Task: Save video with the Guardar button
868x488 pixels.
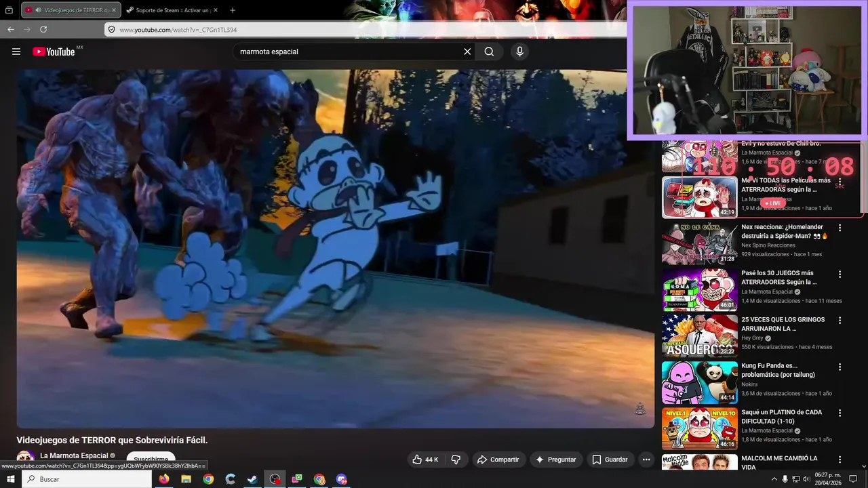Action: pos(610,460)
